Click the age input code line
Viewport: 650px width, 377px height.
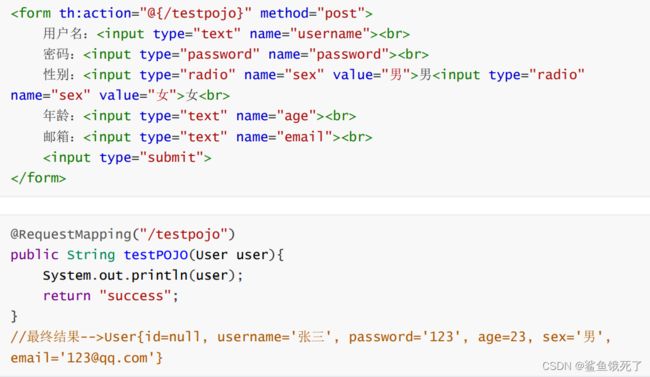click(x=199, y=116)
